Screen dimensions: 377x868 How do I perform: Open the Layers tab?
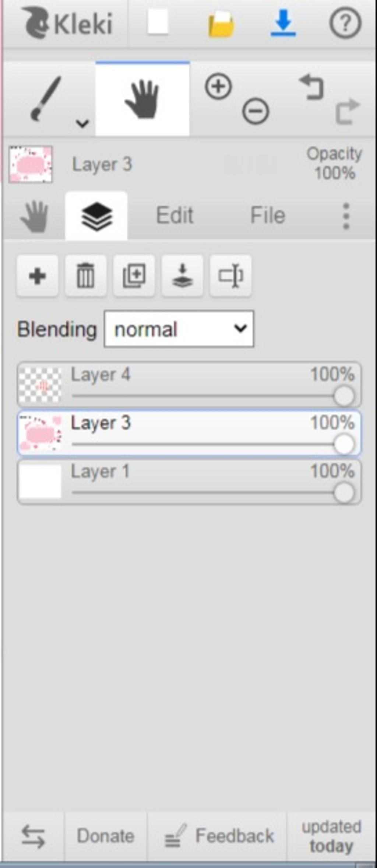tap(96, 216)
